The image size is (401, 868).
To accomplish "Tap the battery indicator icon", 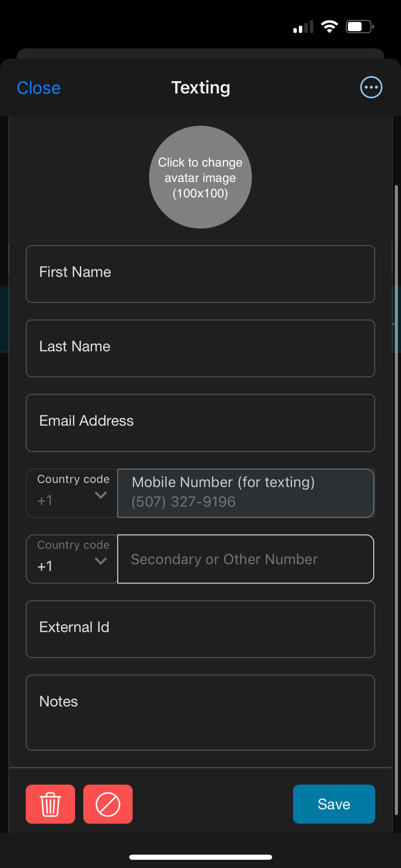I will pyautogui.click(x=360, y=27).
